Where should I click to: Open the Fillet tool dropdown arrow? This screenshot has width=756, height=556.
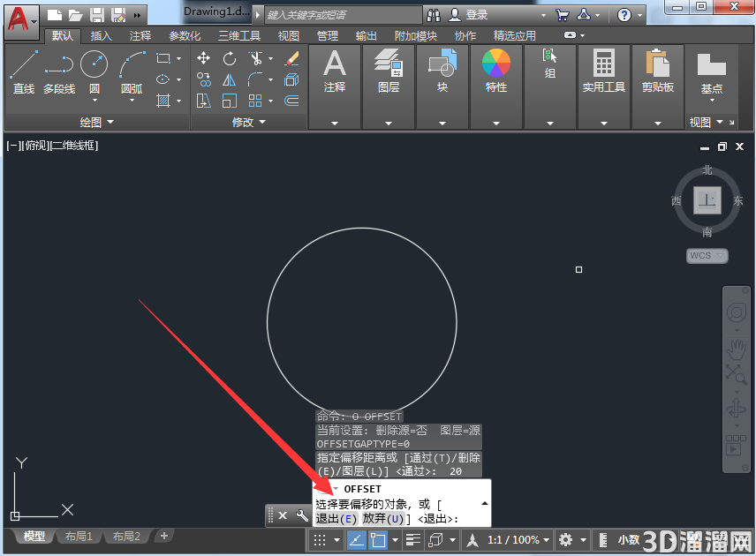tap(270, 80)
